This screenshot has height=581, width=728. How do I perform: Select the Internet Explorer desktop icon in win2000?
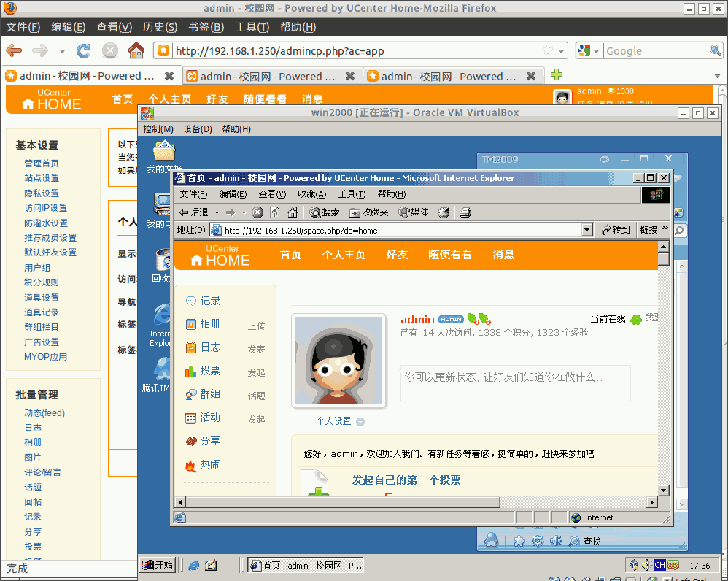[x=160, y=325]
